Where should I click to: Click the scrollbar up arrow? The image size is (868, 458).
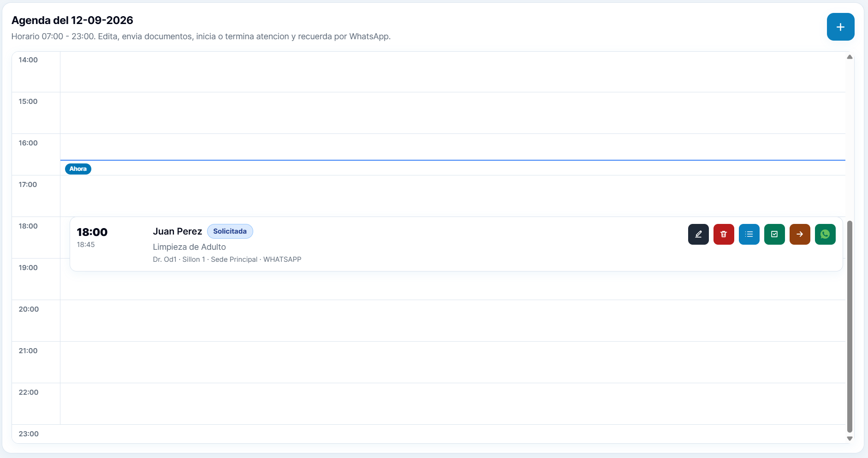tap(850, 57)
